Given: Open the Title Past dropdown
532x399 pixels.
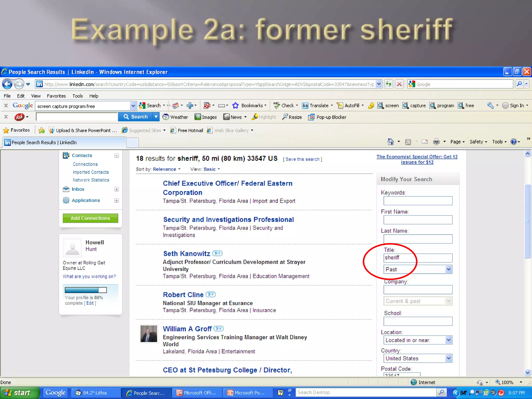Looking at the screenshot, I should (x=418, y=269).
